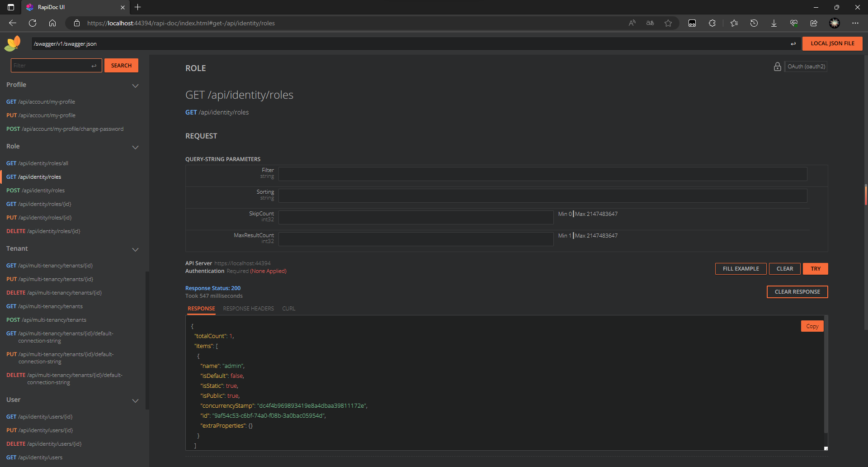
Task: Open the Read aloud icon in address bar
Action: [632, 23]
